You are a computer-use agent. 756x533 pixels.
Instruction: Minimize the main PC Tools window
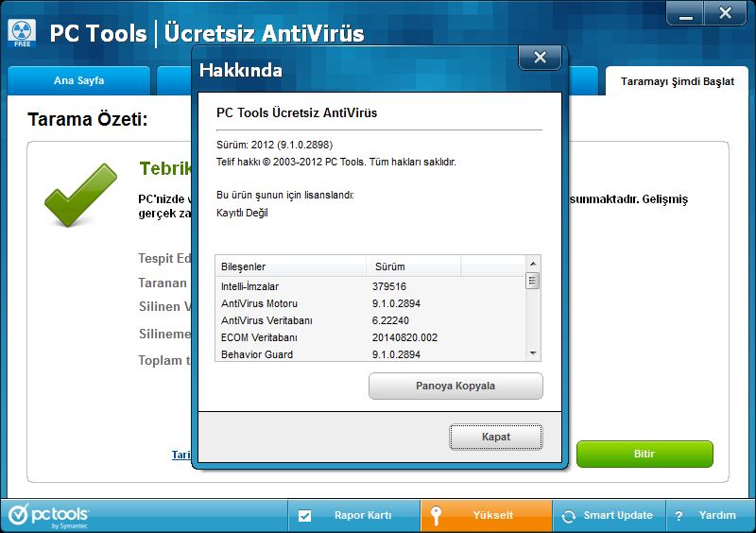(x=686, y=13)
